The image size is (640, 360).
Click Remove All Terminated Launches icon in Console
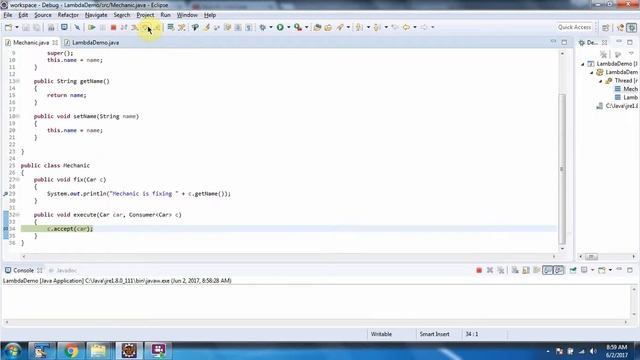(x=501, y=270)
